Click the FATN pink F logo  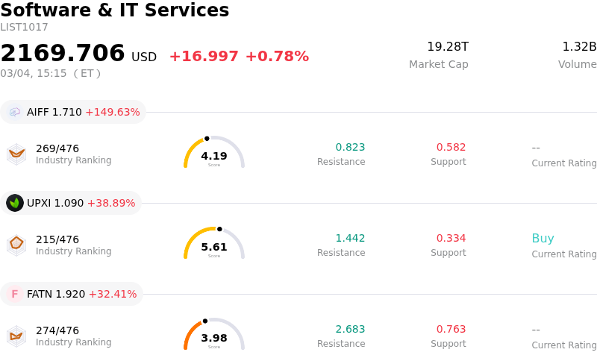(x=15, y=294)
